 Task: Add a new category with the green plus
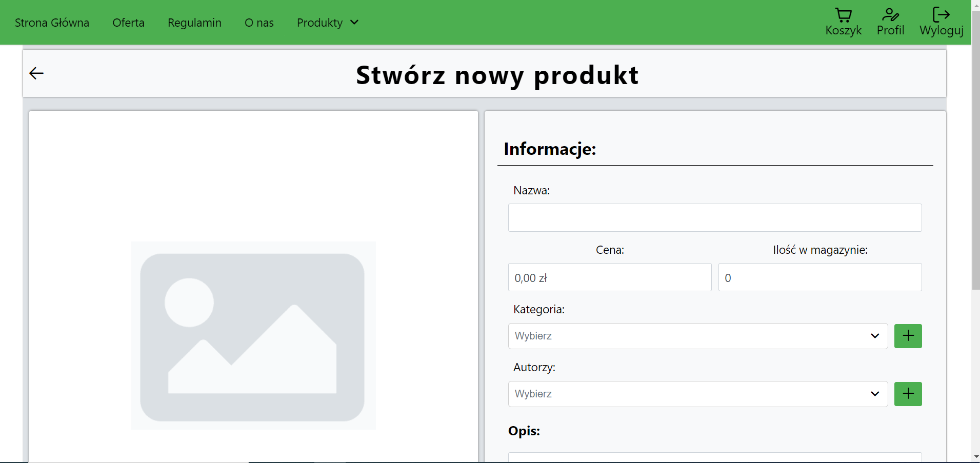907,335
